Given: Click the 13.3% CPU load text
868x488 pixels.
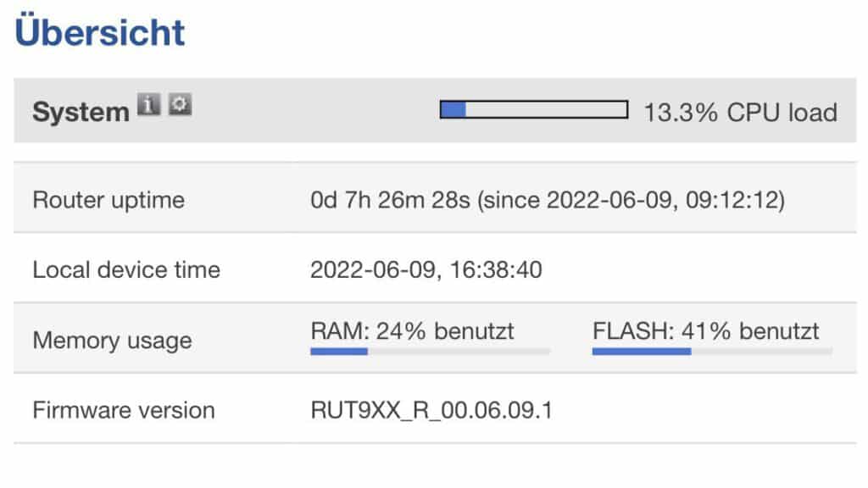Looking at the screenshot, I should pos(739,112).
